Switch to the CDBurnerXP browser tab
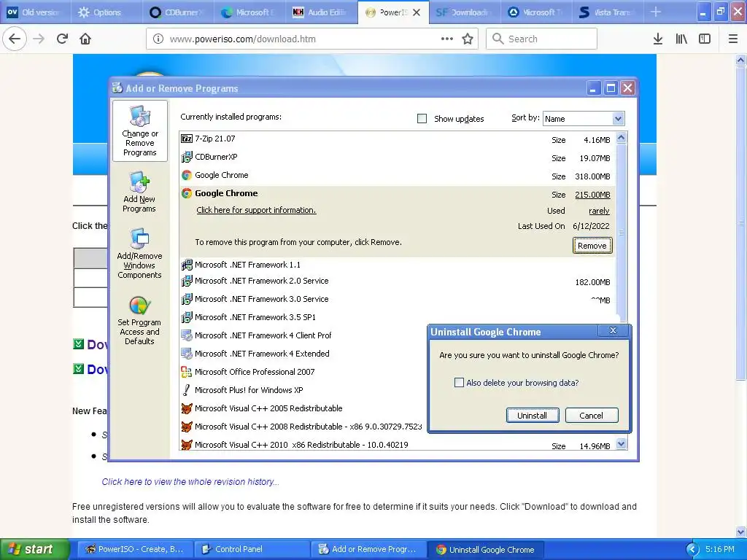The image size is (747, 560). (x=178, y=12)
